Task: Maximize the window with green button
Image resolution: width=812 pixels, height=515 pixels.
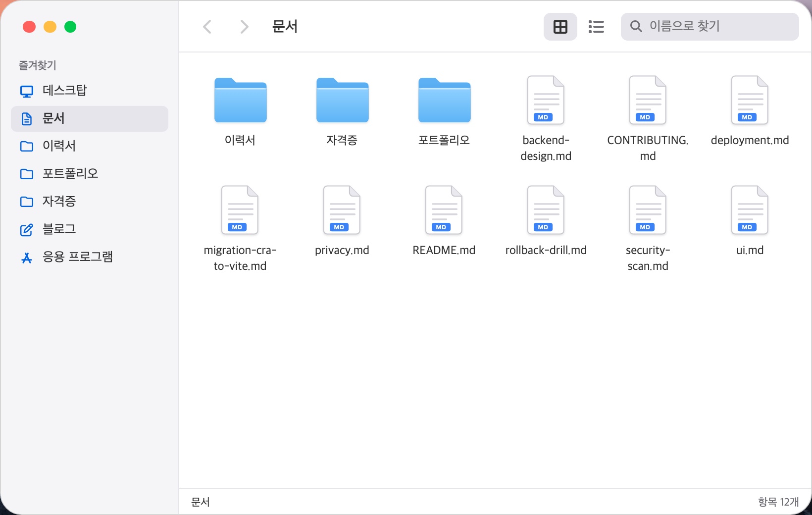Action: tap(70, 27)
